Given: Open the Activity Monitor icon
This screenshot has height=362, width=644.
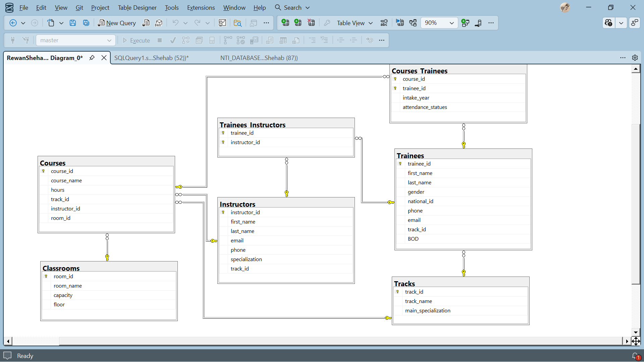Looking at the screenshot, I should pos(222,23).
